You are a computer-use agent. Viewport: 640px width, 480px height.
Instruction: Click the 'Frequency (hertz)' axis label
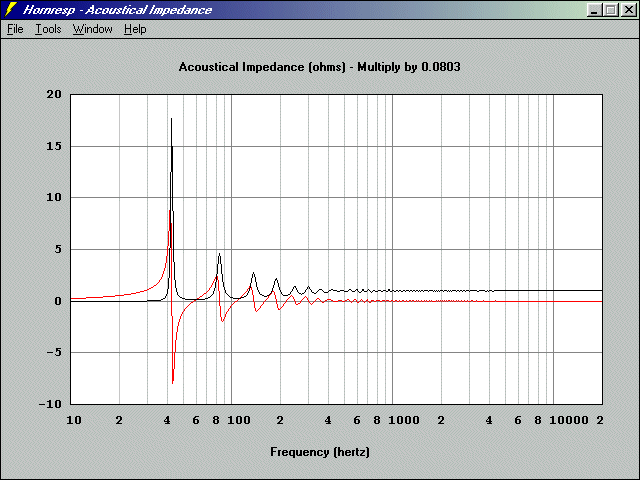[320, 452]
